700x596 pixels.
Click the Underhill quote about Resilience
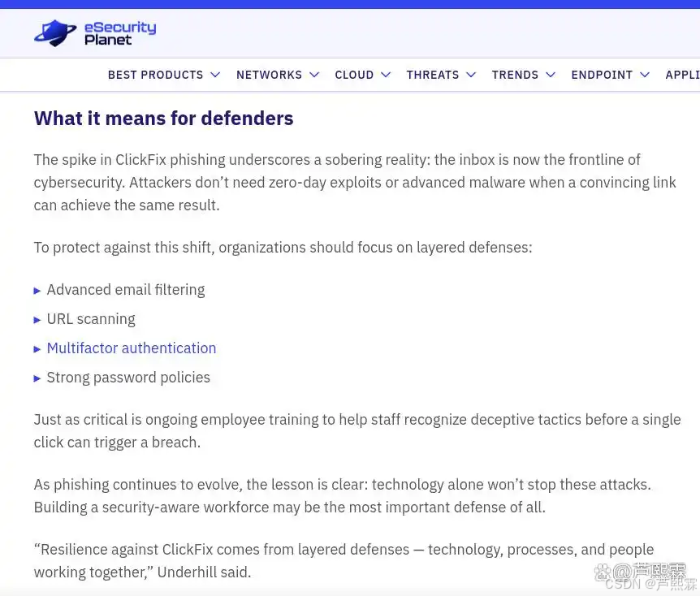(x=344, y=561)
